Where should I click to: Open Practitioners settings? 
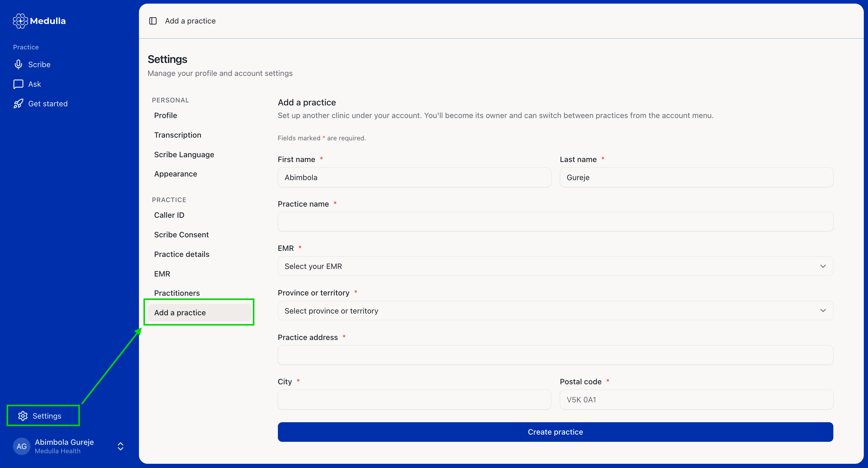177,293
